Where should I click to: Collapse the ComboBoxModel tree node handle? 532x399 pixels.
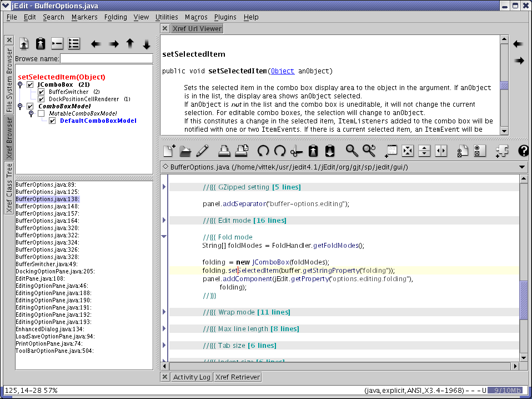point(20,106)
